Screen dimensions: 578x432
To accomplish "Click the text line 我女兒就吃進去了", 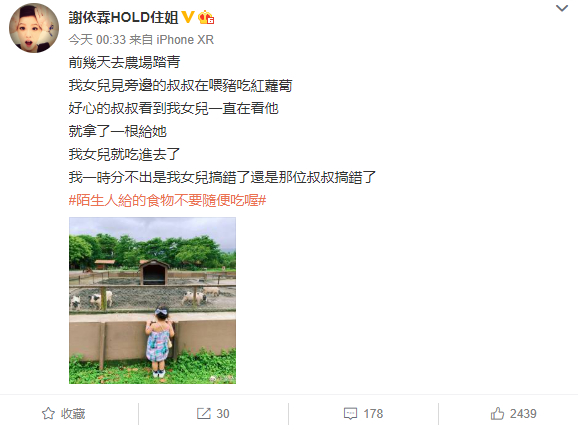I will pyautogui.click(x=124, y=154).
